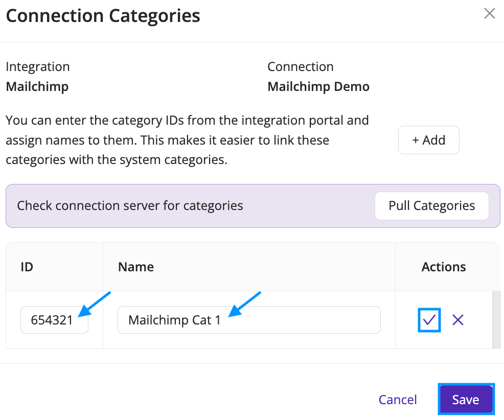
Task: Discard the category row with the purple X icon
Action: pos(457,320)
